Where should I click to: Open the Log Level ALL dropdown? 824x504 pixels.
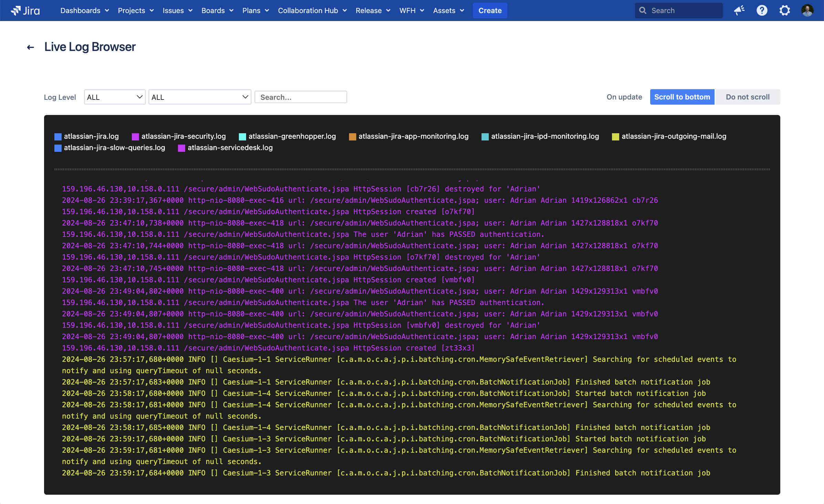(115, 97)
